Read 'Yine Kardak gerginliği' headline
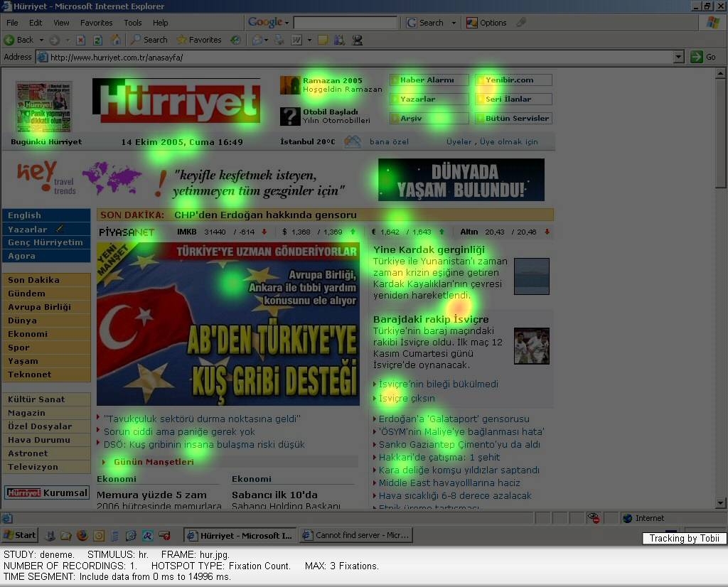 429,249
